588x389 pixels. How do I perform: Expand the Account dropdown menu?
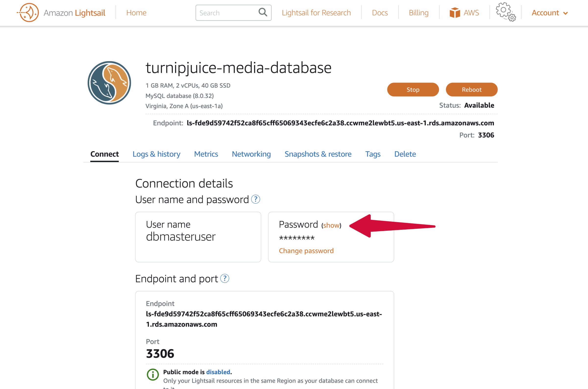click(550, 13)
